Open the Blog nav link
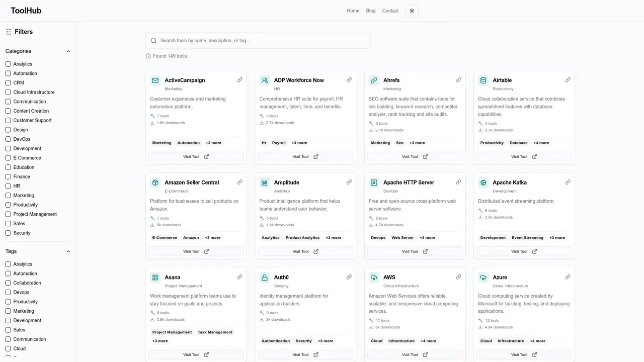 click(371, 11)
